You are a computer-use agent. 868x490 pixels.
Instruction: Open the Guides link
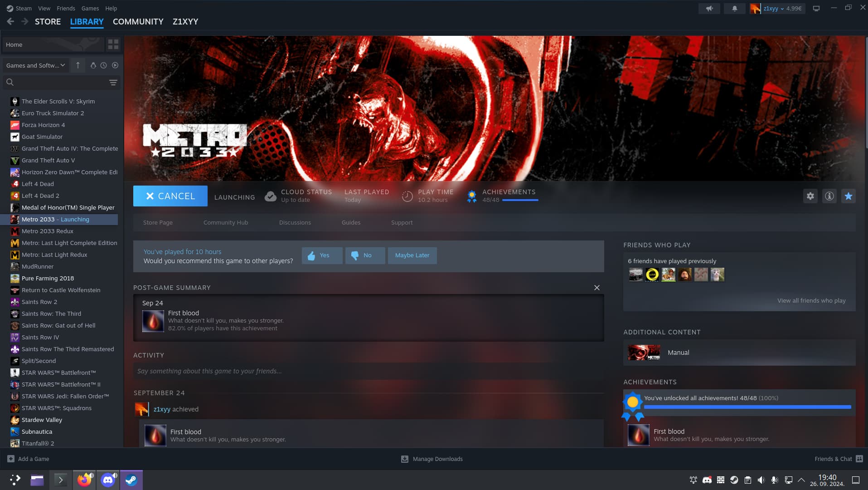coord(351,222)
